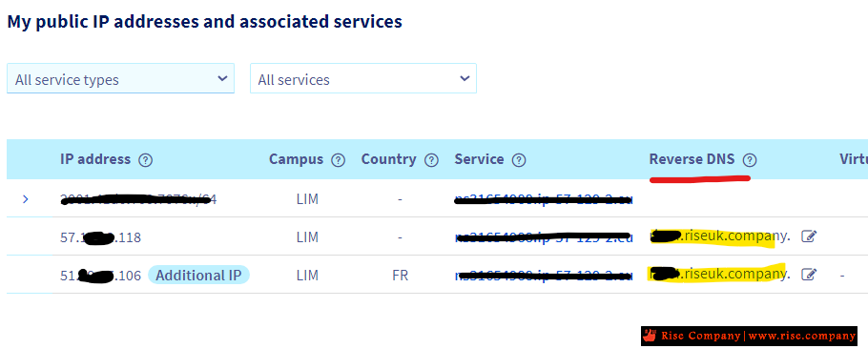
Task: Edit reverse DNS for the IP ending .106
Action: [x=809, y=275]
